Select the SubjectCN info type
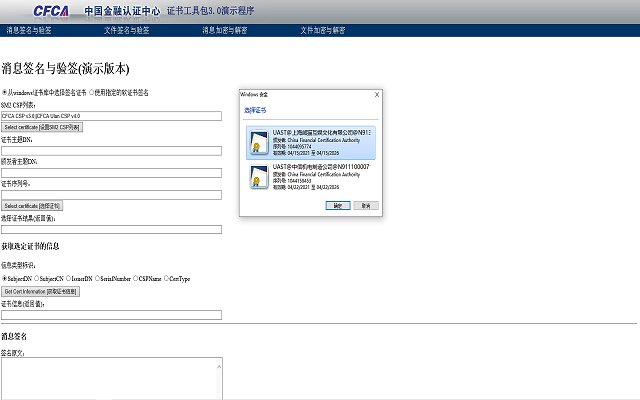Viewport: 640px width, 400px height. click(37, 278)
